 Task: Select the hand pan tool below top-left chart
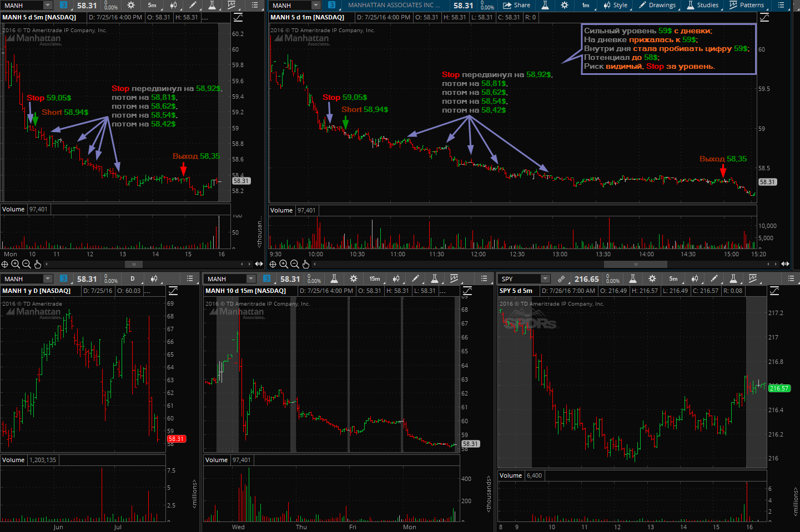coord(38,265)
